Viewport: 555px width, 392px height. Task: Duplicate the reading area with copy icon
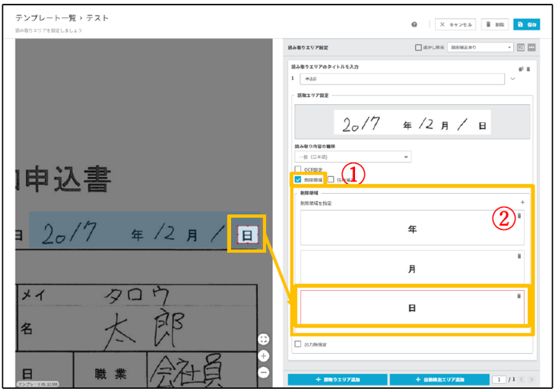521,68
